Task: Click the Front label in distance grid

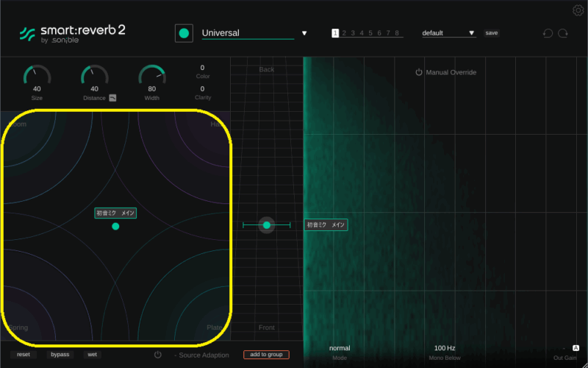Action: (267, 328)
